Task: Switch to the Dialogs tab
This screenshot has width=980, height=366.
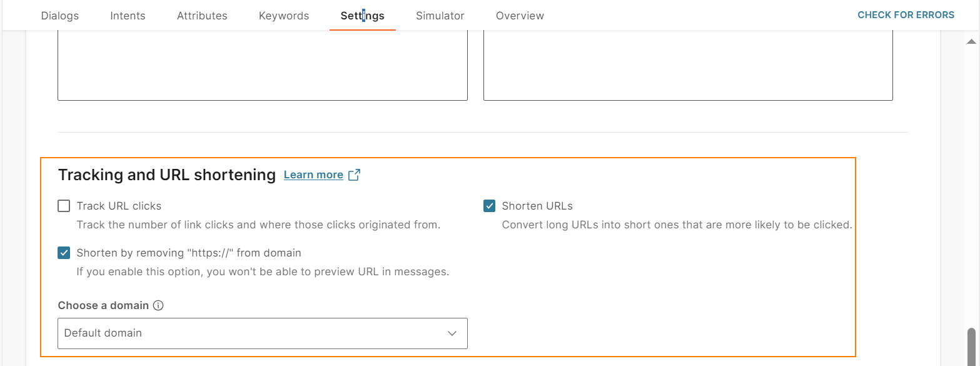Action: click(60, 16)
